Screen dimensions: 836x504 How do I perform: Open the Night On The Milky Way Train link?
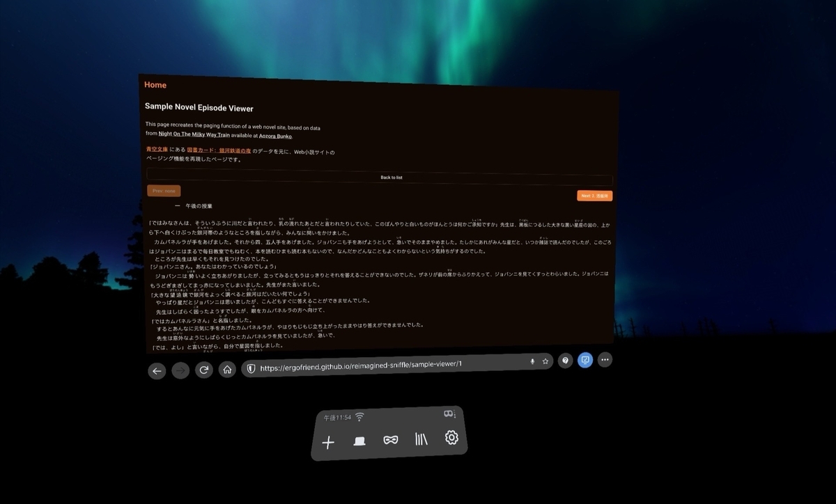point(194,135)
